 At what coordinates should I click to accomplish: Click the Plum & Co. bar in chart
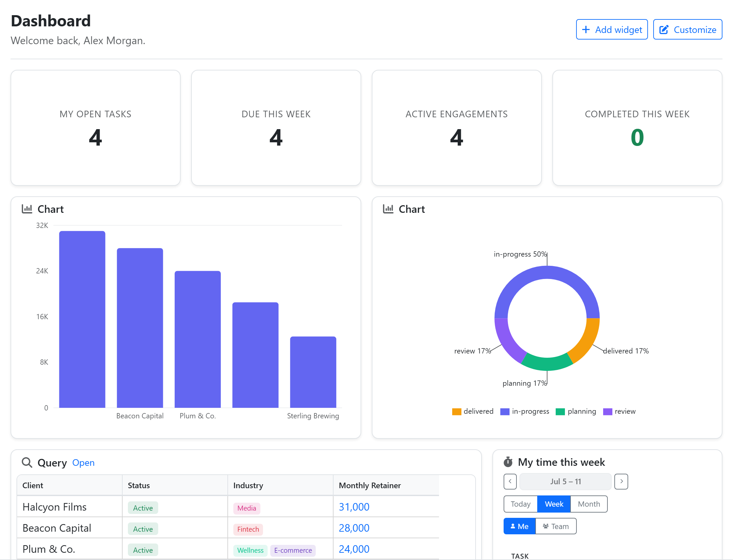[198, 339]
